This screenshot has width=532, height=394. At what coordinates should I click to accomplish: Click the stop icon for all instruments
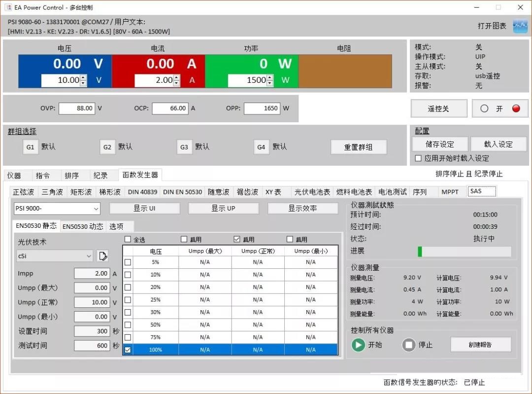click(x=408, y=345)
